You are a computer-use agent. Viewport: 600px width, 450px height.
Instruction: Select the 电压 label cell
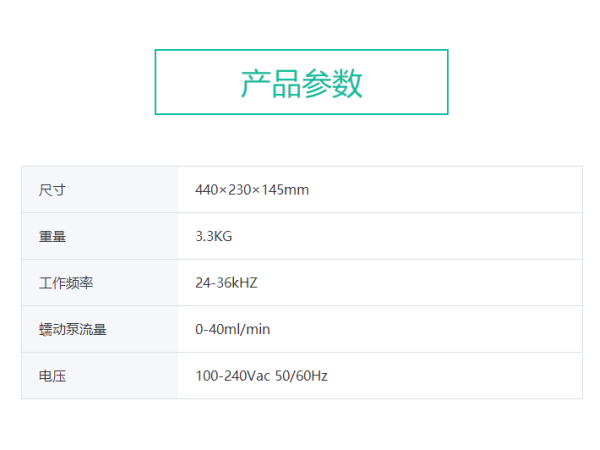point(100,376)
